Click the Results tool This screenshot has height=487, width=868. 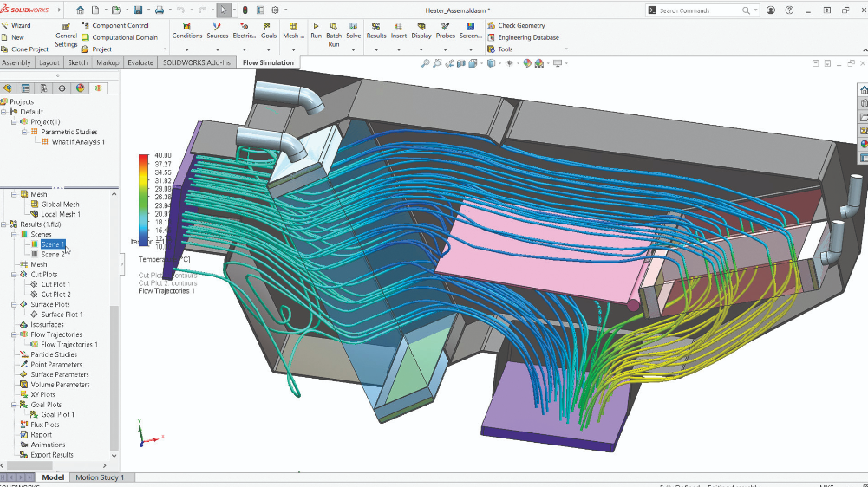coord(375,31)
